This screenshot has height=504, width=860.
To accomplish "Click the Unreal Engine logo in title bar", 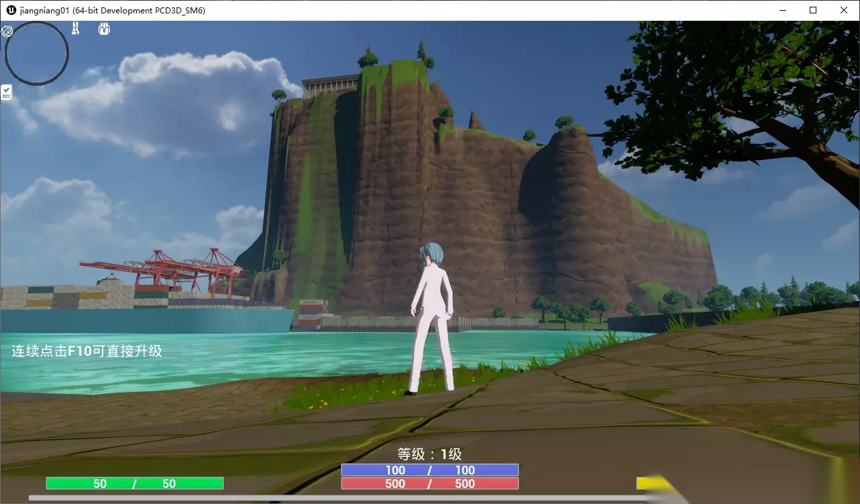I will click(11, 10).
